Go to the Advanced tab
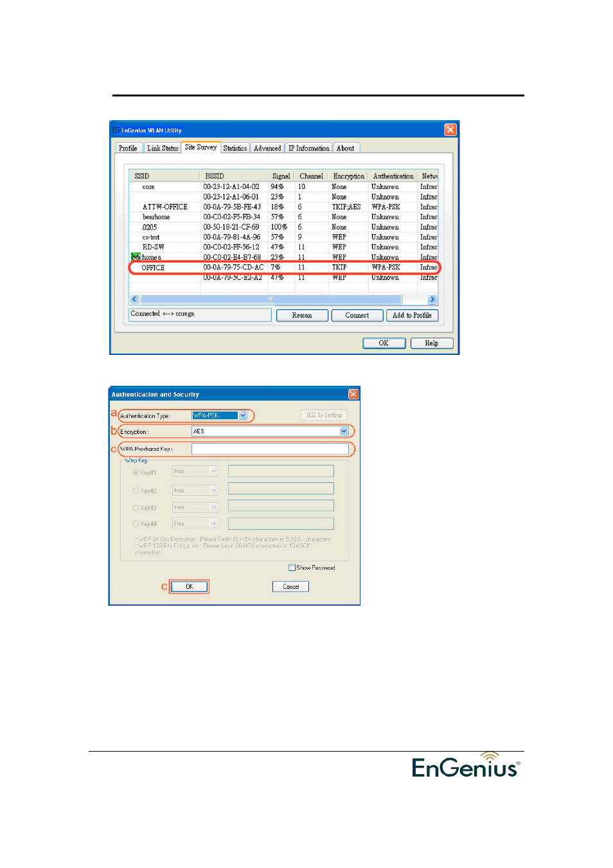The image size is (613, 868). (267, 148)
